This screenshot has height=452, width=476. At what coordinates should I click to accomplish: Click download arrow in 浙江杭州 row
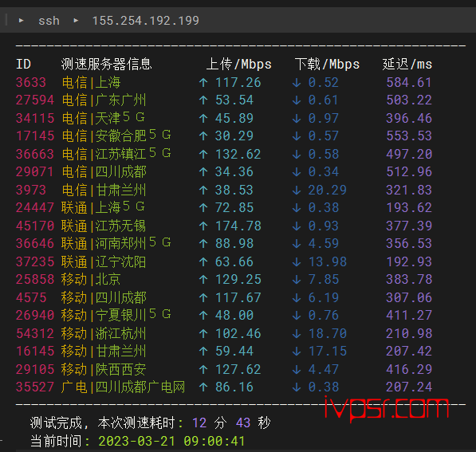click(297, 333)
